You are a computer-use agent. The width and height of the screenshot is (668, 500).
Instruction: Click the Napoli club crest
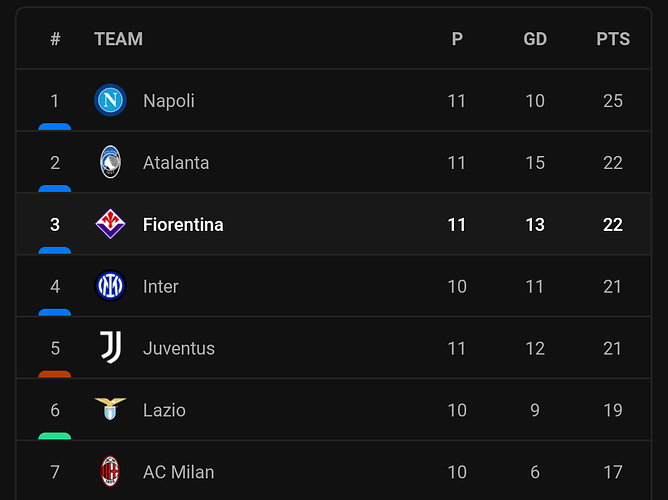point(110,101)
